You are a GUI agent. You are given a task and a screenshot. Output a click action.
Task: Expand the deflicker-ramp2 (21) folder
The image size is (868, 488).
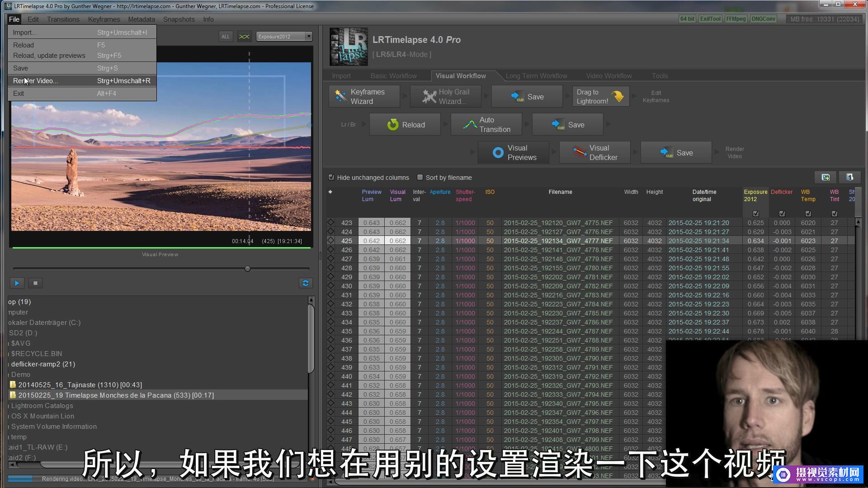point(43,364)
